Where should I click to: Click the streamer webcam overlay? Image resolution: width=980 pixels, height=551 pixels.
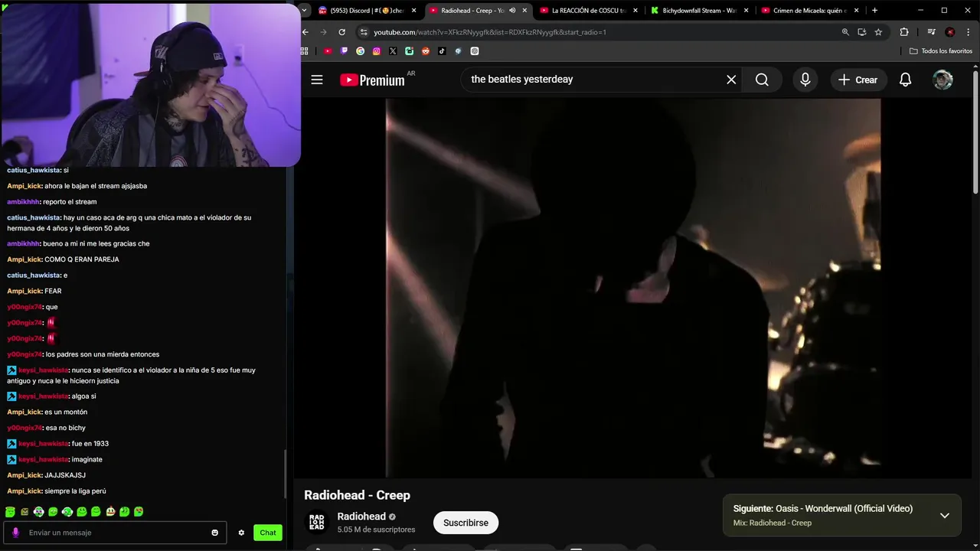[x=150, y=84]
